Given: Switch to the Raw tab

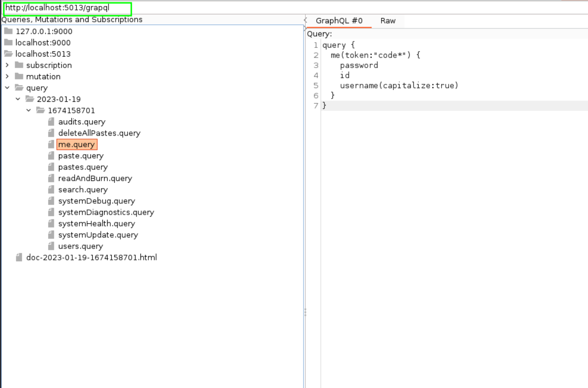Looking at the screenshot, I should (x=388, y=21).
